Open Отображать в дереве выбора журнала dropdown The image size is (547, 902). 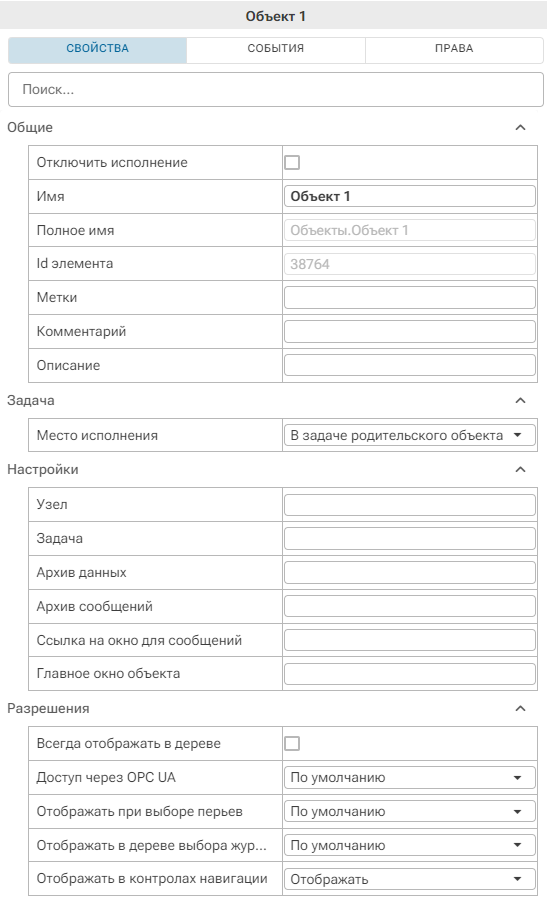point(410,846)
